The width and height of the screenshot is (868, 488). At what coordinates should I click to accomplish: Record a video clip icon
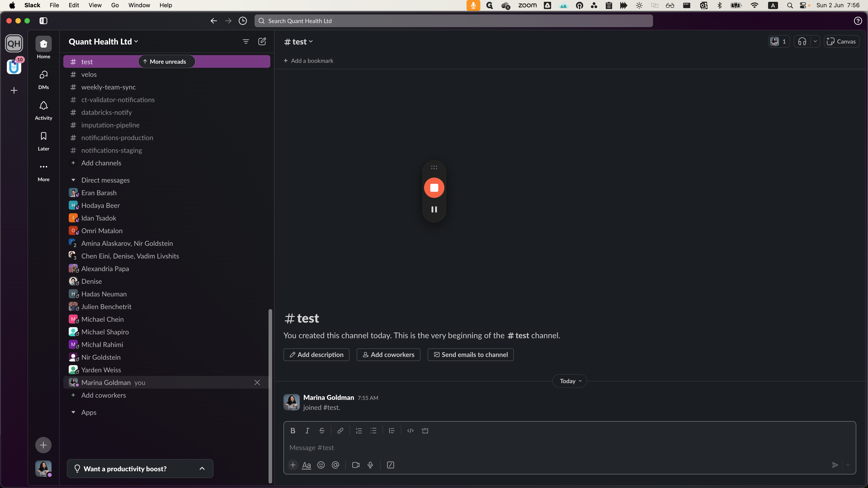tap(356, 465)
